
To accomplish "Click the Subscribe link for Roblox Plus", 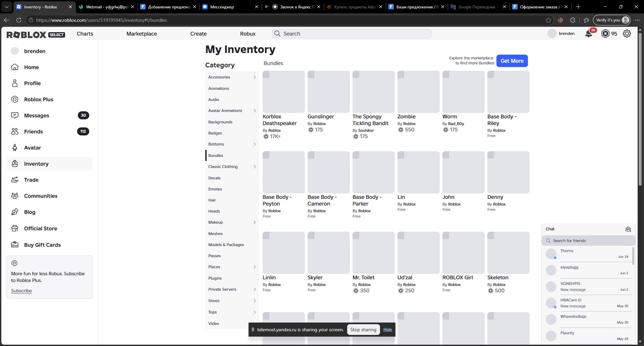I will 21,291.
